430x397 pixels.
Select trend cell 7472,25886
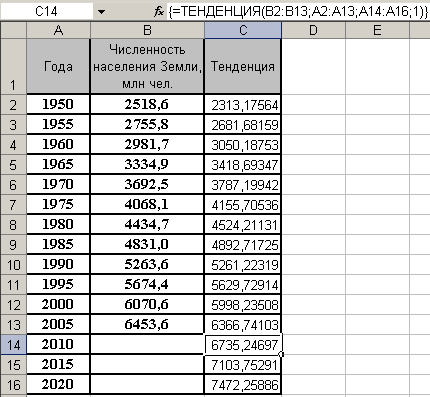click(x=243, y=385)
